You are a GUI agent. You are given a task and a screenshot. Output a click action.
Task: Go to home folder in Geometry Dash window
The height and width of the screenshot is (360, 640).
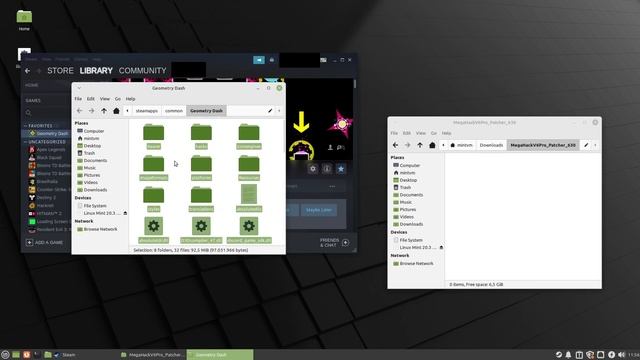coord(116,111)
